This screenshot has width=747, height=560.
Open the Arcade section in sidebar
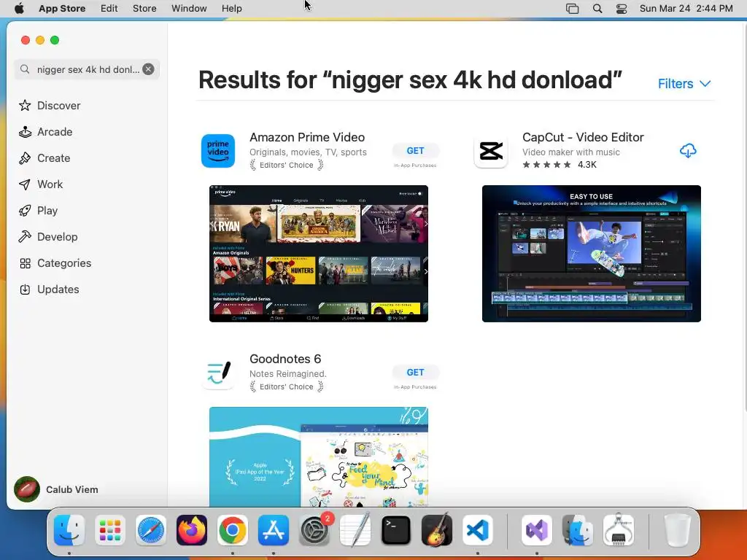pos(46,132)
